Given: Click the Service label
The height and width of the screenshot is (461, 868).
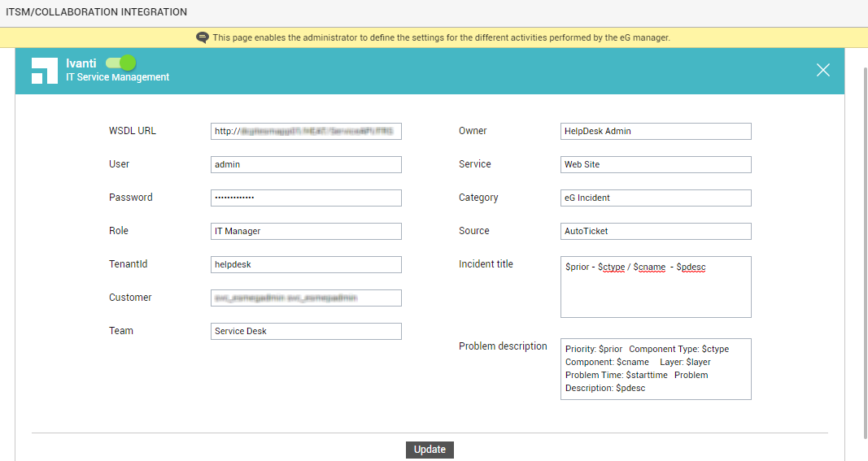Looking at the screenshot, I should coord(474,163).
